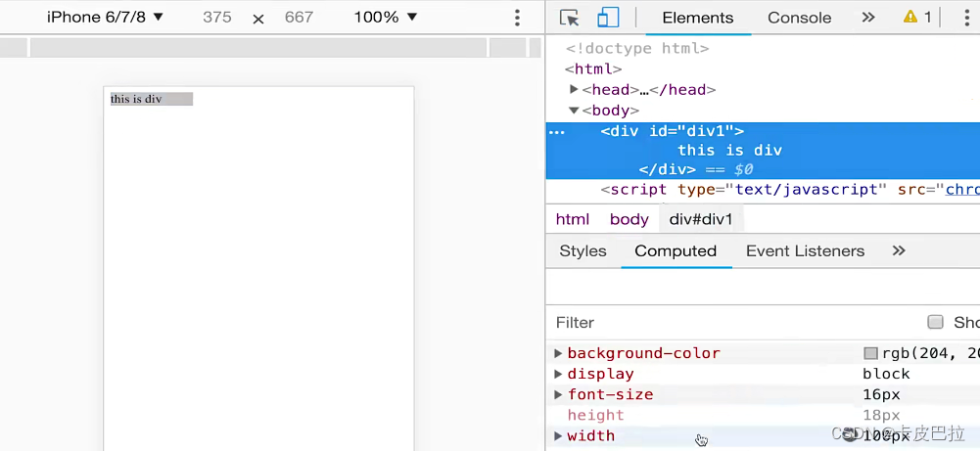
Task: Click the 667 height input
Action: 299,18
